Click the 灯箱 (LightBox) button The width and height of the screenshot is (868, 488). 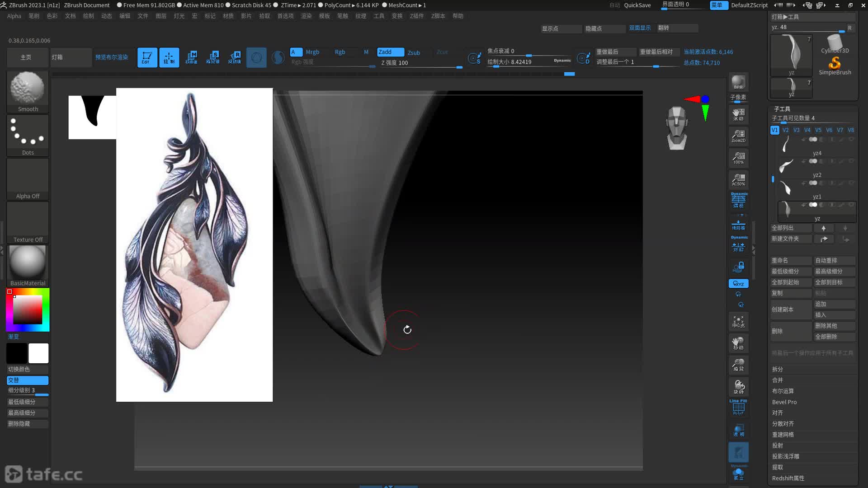[x=71, y=57]
